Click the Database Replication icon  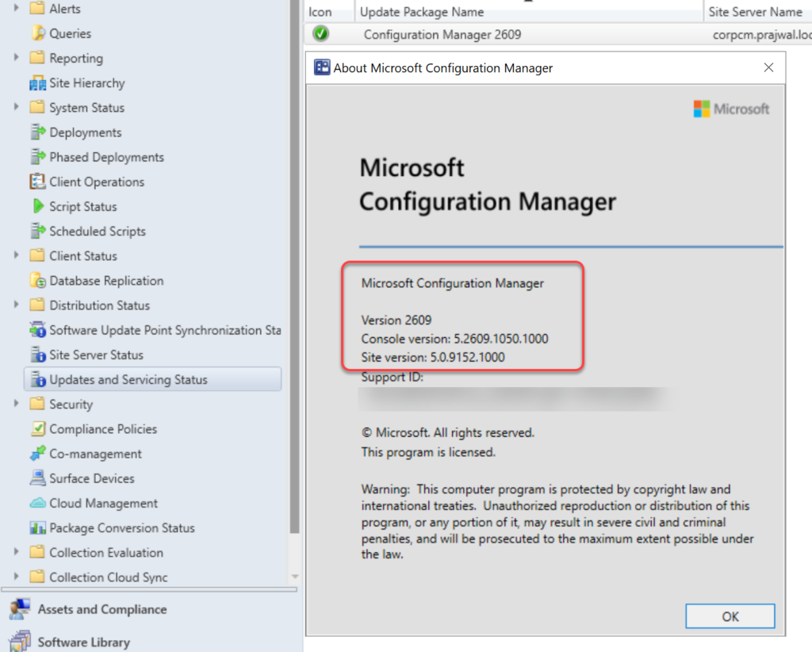pyautogui.click(x=38, y=281)
